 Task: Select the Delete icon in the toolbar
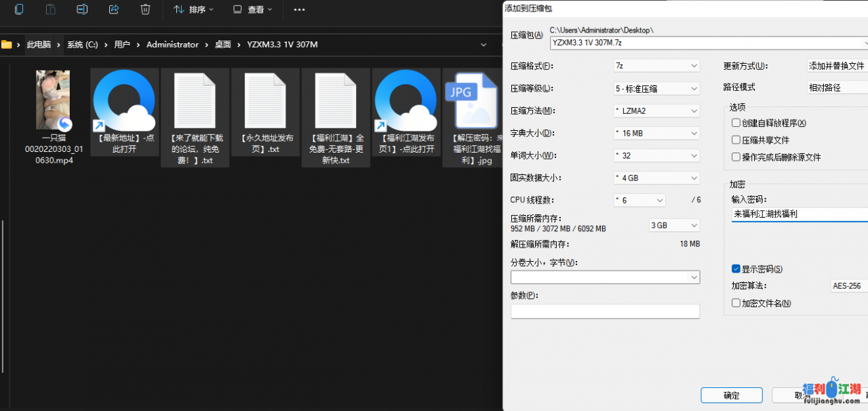tap(144, 9)
